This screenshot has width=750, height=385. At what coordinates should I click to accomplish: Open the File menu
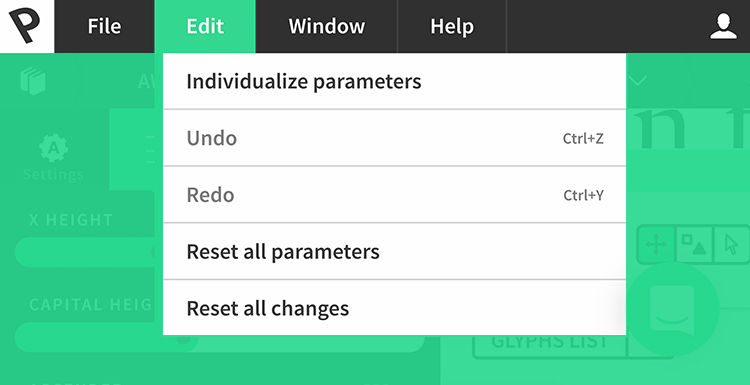coord(104,26)
